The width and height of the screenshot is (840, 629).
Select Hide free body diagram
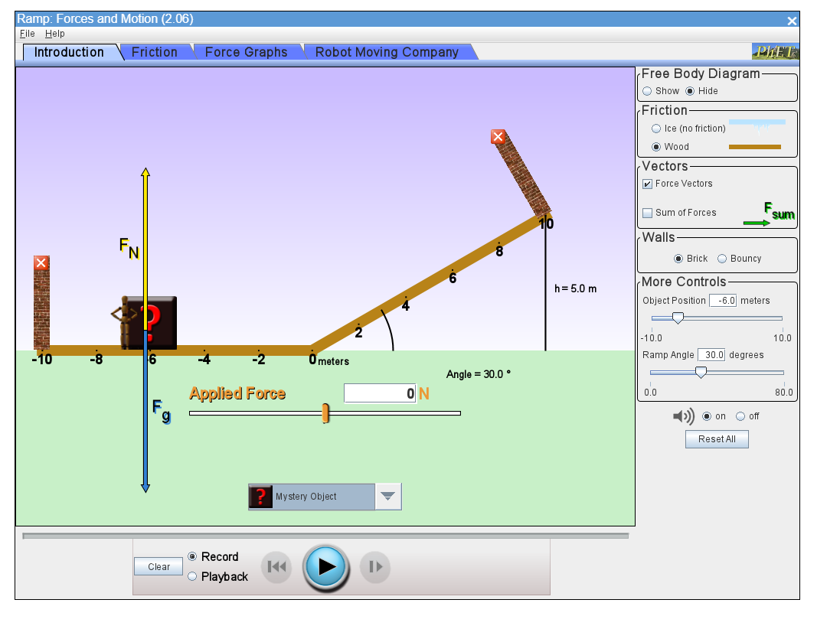click(x=690, y=91)
